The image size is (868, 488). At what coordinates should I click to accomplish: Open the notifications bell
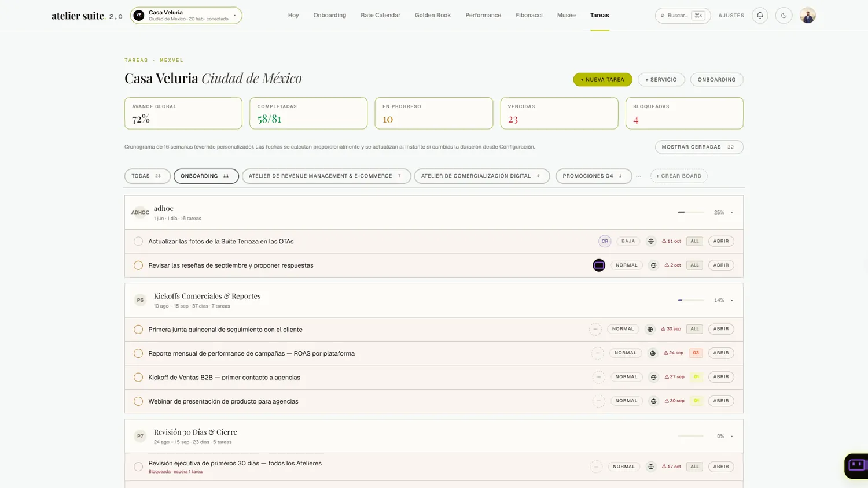[760, 16]
